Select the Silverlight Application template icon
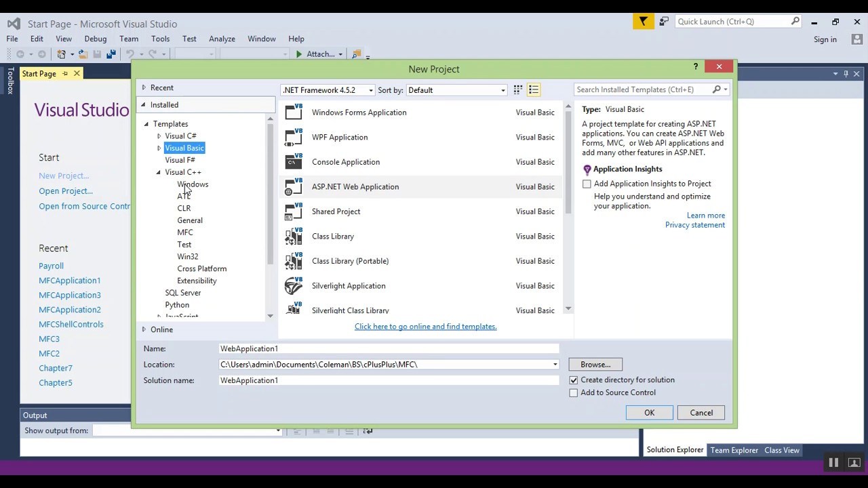868x488 pixels. (293, 285)
